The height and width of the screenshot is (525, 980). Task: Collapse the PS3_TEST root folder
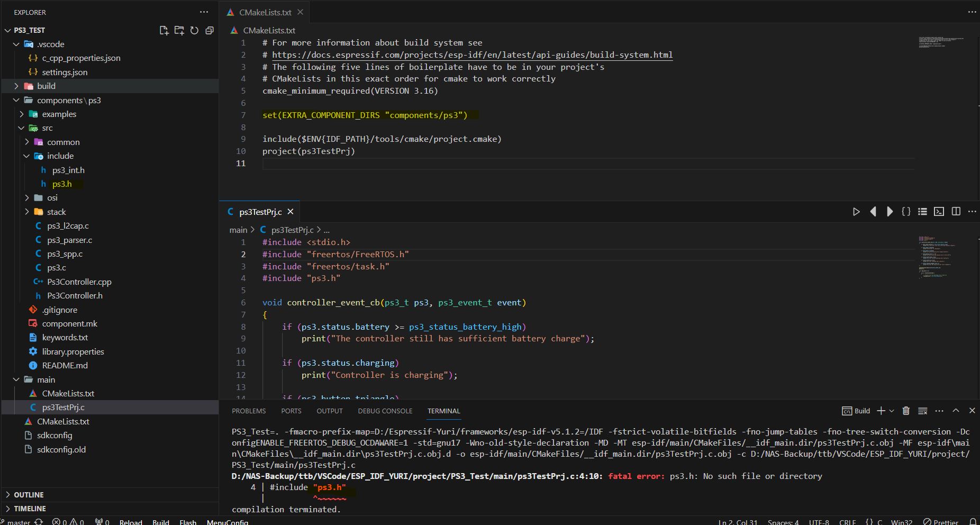(x=8, y=30)
